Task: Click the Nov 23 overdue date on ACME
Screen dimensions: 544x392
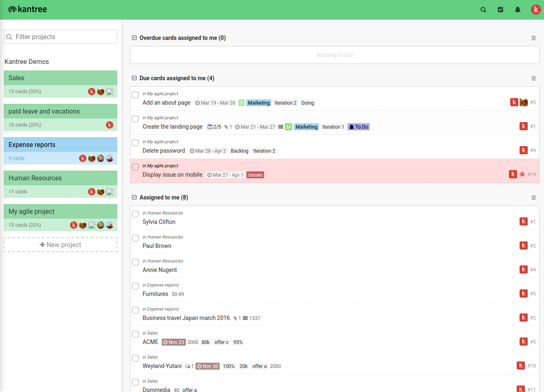Action: coord(174,342)
